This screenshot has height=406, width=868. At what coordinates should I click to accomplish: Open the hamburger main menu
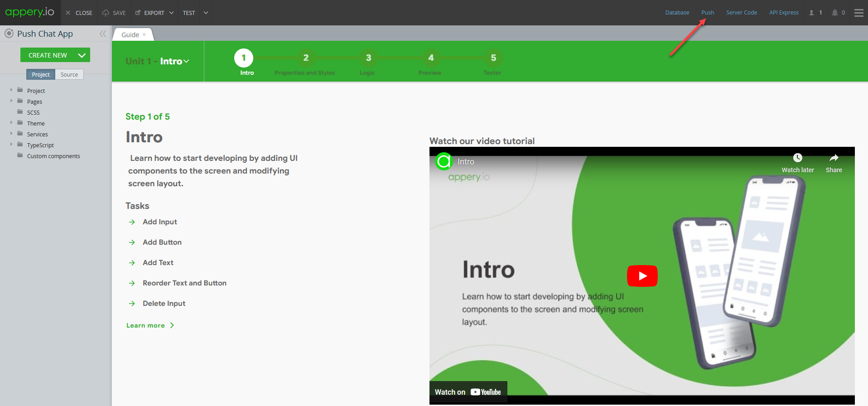coord(858,13)
